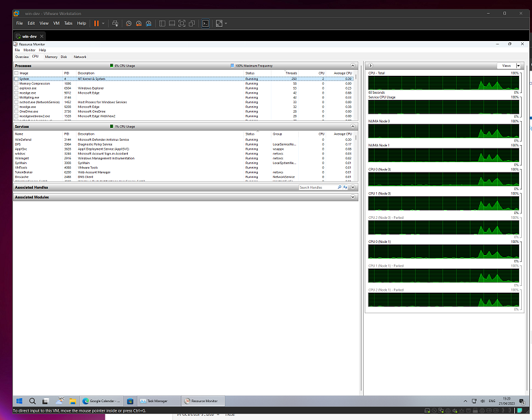The image size is (532, 420).
Task: Open the VM menu
Action: click(56, 23)
